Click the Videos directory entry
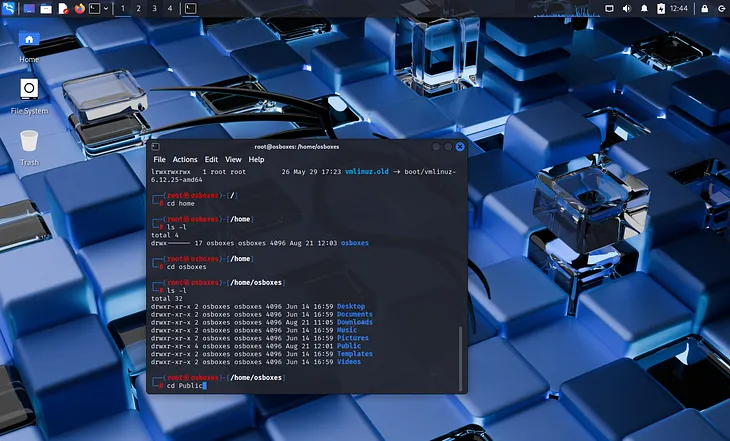Image resolution: width=730 pixels, height=441 pixels. tap(349, 362)
